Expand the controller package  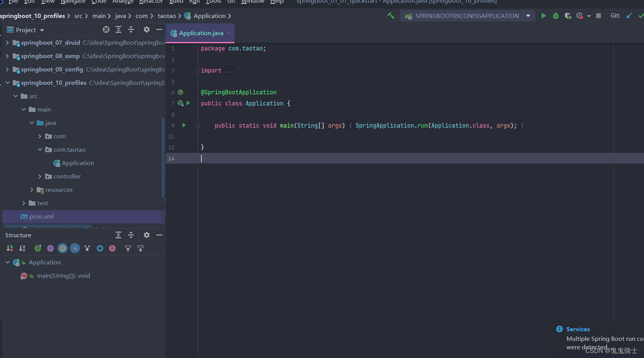click(x=40, y=176)
